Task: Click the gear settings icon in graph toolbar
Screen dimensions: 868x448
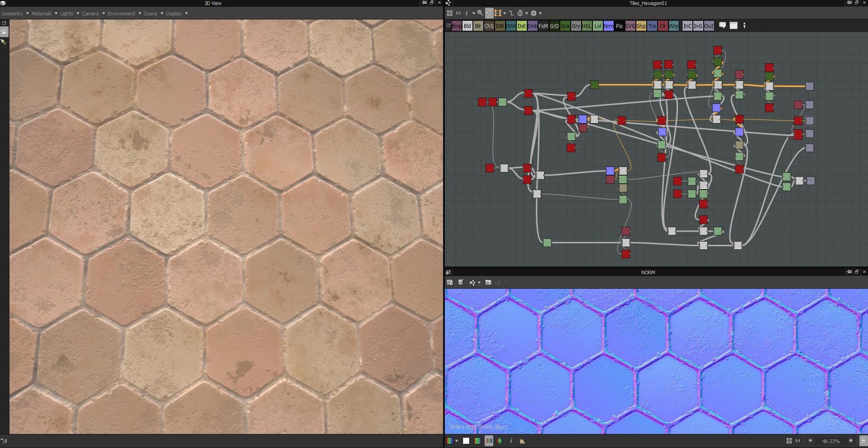Action: tap(534, 13)
